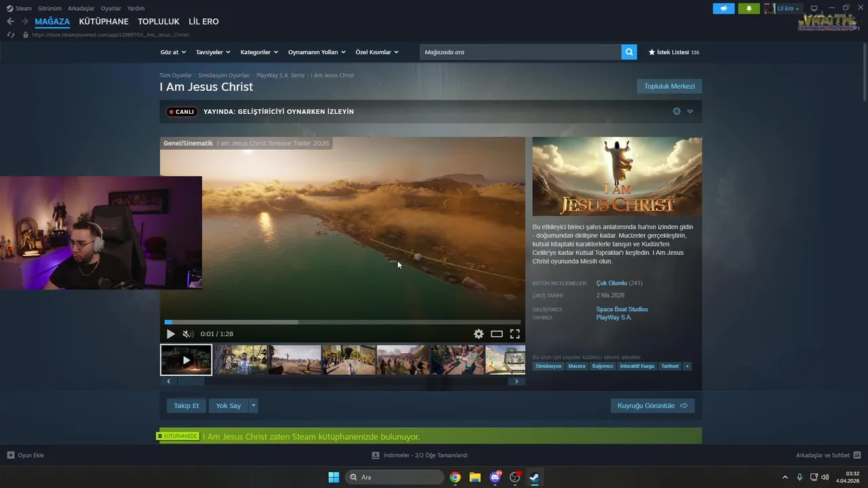Viewport: 868px width, 488px height.
Task: Switch to the TOPLULUK tab
Action: (159, 22)
